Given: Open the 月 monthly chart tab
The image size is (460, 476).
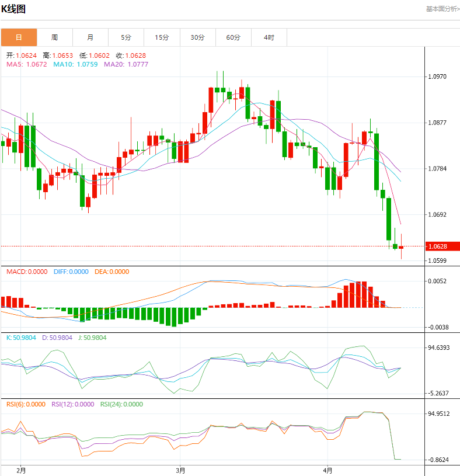Looking at the screenshot, I should [x=90, y=37].
